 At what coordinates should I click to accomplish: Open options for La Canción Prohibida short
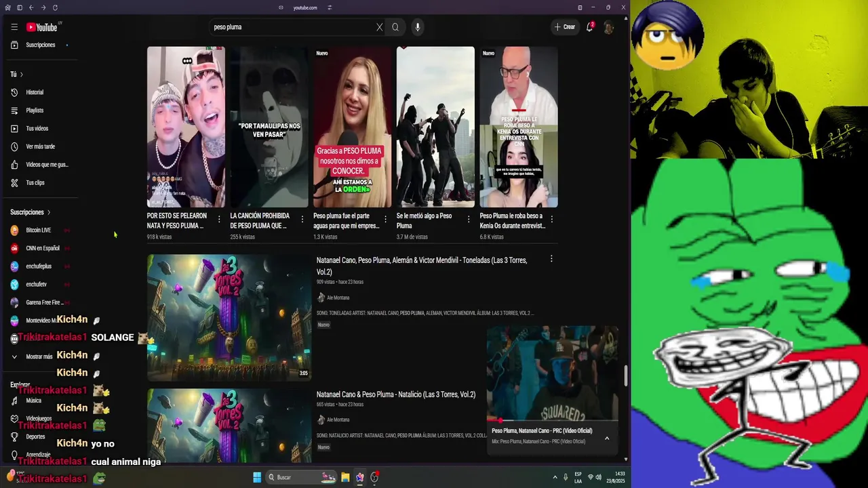[302, 219]
